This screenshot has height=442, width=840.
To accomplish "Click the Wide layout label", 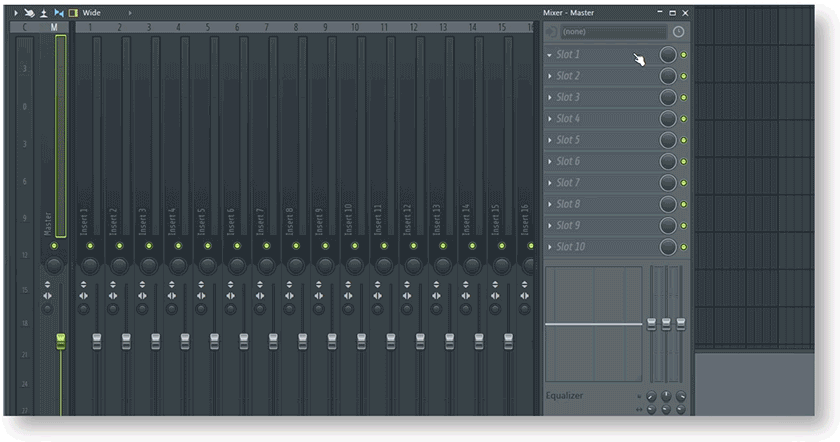I will point(92,13).
